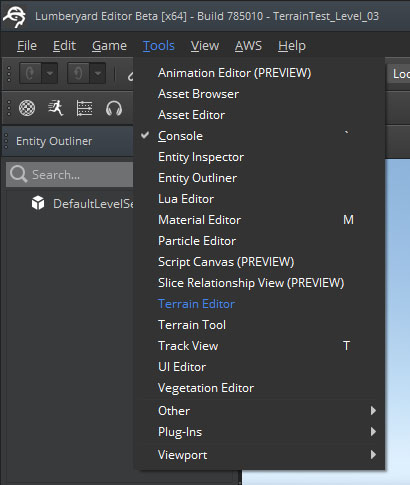Click the headphones audio icon in toolbar
Image resolution: width=410 pixels, height=485 pixels.
(x=114, y=108)
